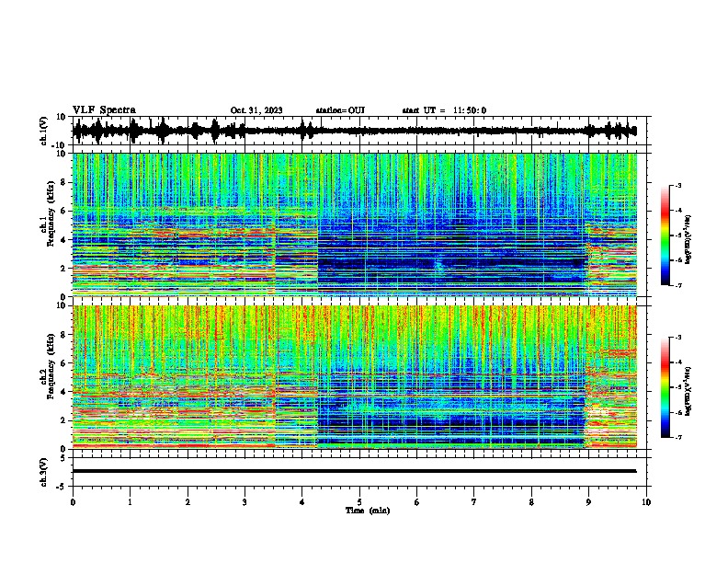Click the ch.1 colorbar "-3" tick label

click(678, 186)
